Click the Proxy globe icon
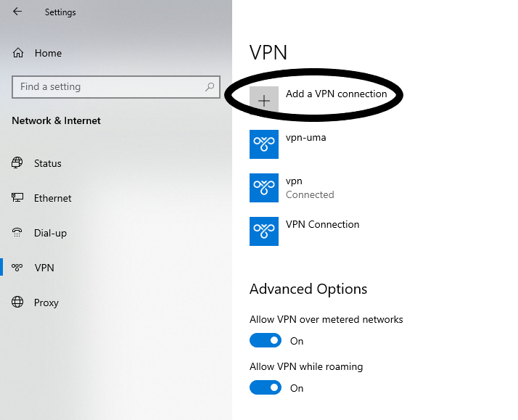 click(x=17, y=302)
